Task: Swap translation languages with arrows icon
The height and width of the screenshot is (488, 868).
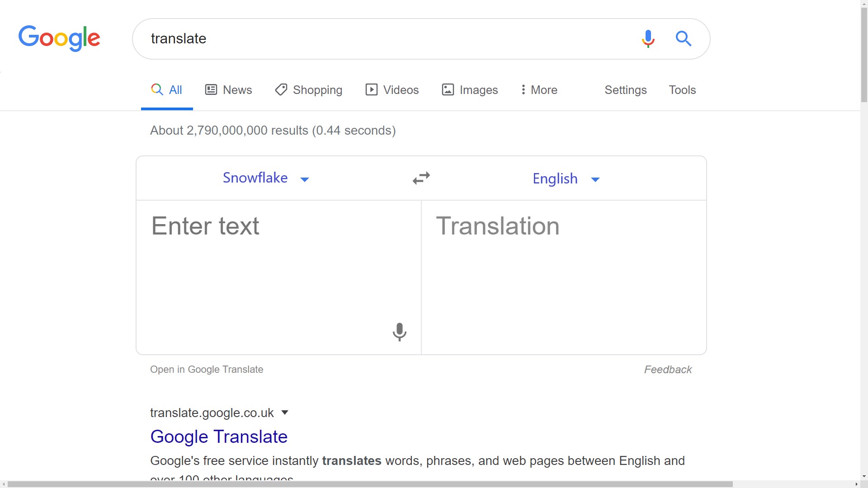Action: coord(421,178)
